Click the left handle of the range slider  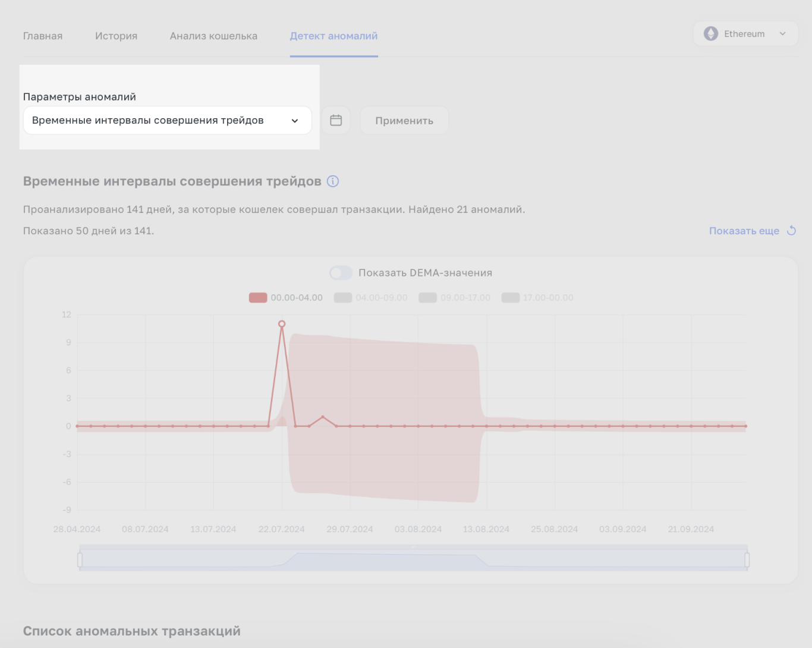(x=80, y=559)
